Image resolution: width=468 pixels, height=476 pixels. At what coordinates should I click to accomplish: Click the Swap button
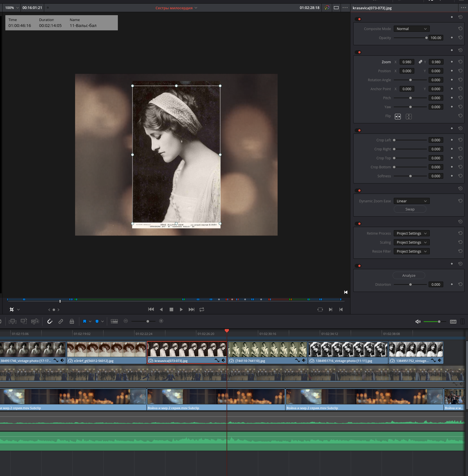pos(410,209)
